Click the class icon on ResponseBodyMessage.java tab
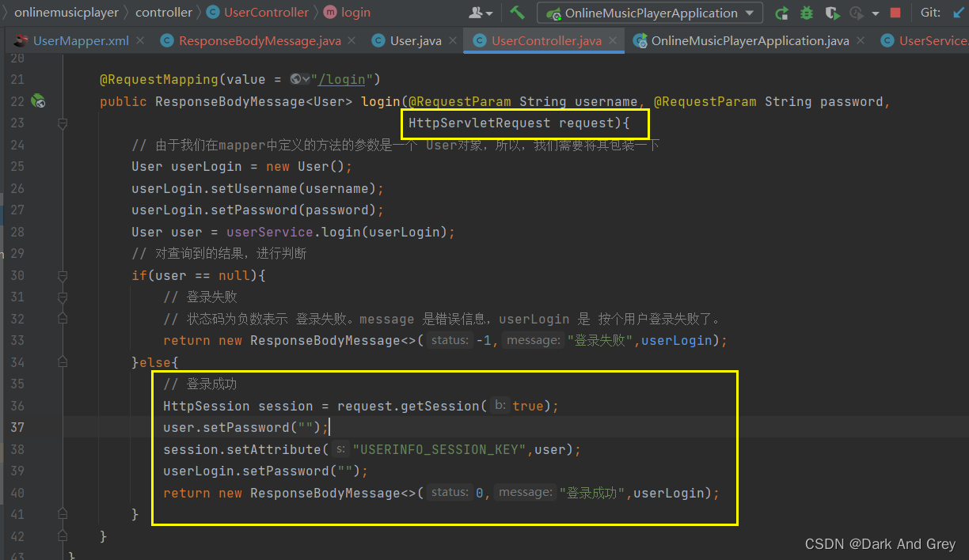The image size is (969, 560). click(166, 40)
